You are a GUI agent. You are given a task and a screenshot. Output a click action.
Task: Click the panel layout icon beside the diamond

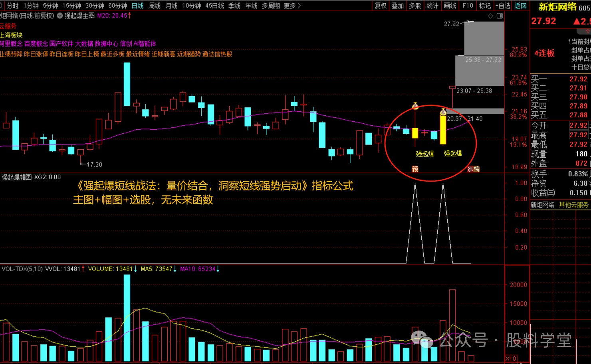point(500,16)
